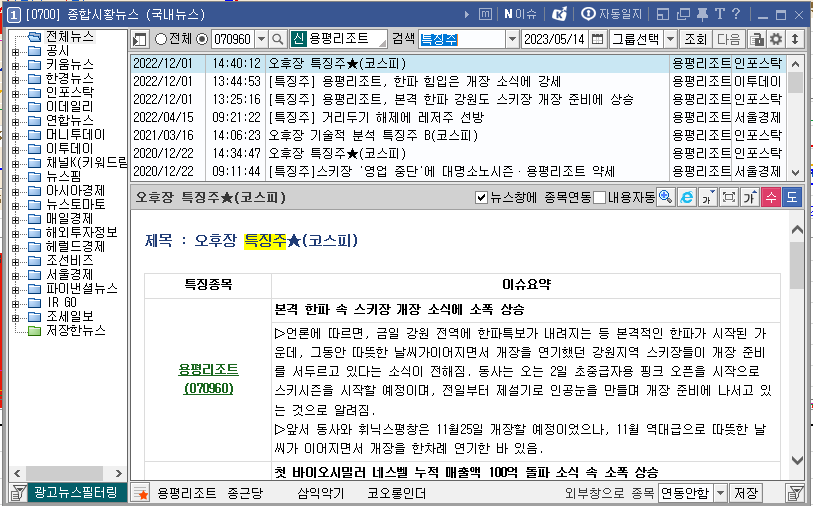Click the zoom-in magnifier icon in article toolbar

tap(666, 197)
